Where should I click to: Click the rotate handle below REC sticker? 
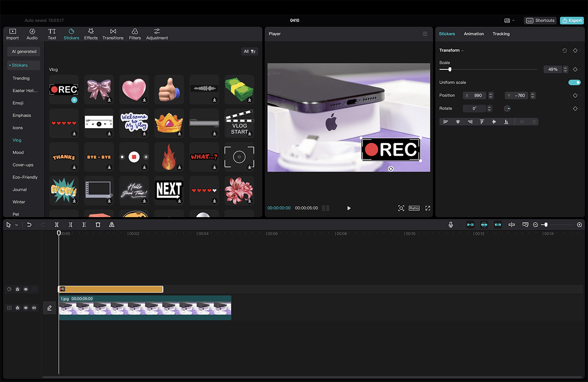(x=390, y=169)
